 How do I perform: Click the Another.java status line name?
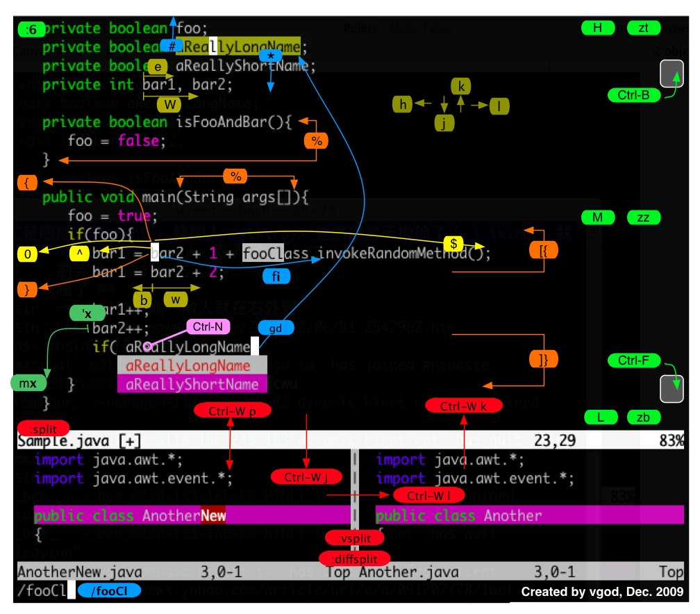[x=408, y=572]
